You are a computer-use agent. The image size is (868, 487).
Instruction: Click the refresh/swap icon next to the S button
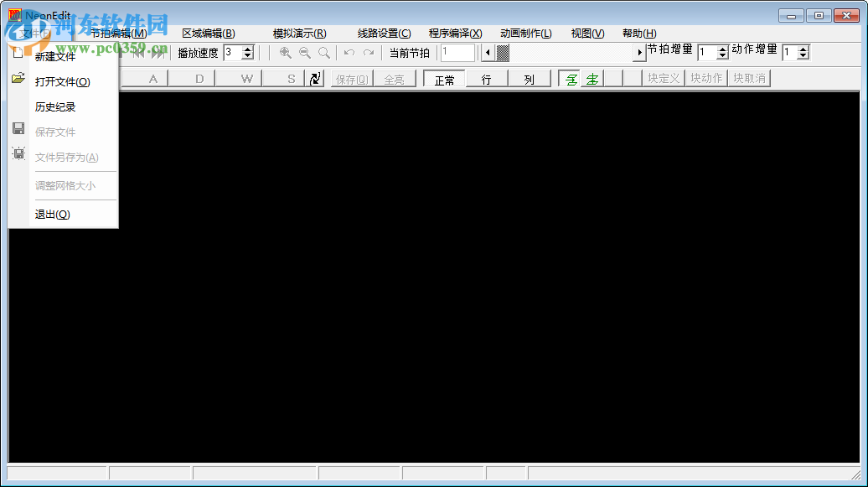(x=315, y=77)
